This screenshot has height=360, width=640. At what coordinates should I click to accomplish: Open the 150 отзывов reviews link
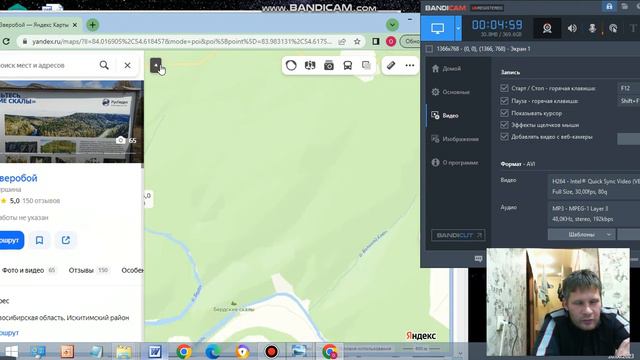[x=41, y=201]
